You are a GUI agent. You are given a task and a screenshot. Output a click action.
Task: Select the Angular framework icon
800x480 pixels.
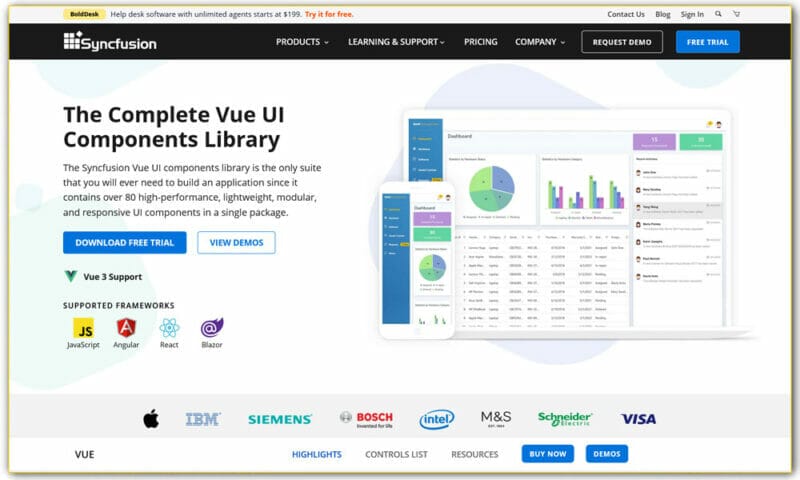pos(126,328)
